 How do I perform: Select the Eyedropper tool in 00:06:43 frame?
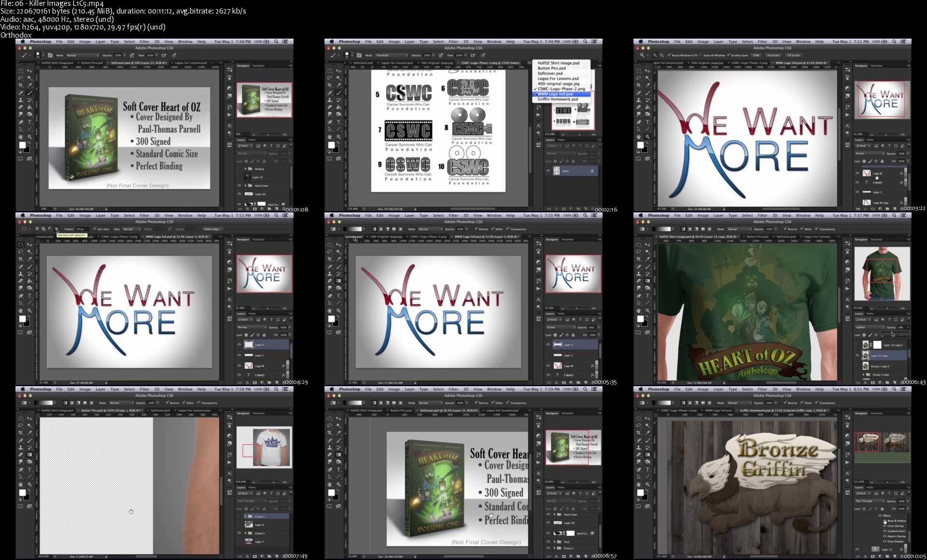coord(647,259)
